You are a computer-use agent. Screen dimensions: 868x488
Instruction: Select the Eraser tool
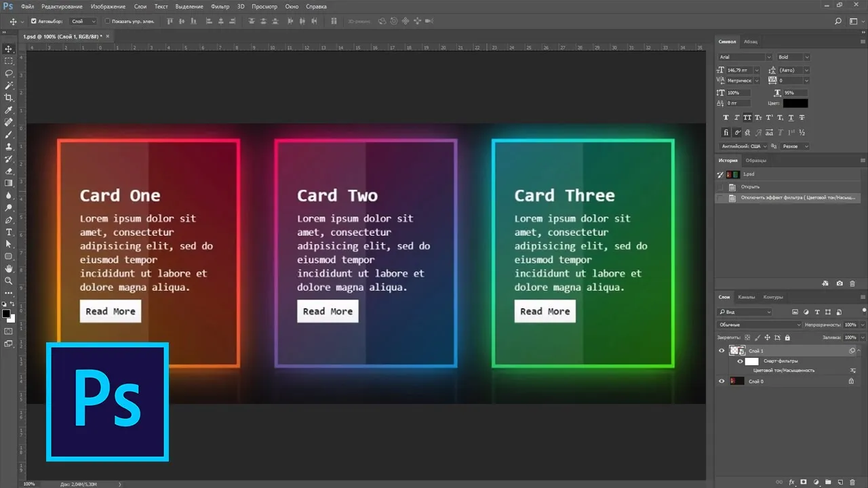9,171
